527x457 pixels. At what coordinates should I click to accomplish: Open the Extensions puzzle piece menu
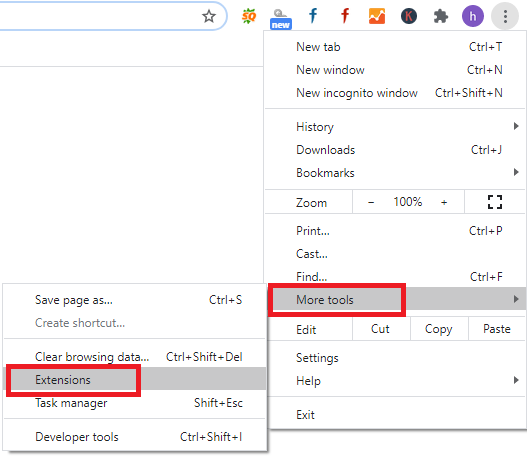441,16
